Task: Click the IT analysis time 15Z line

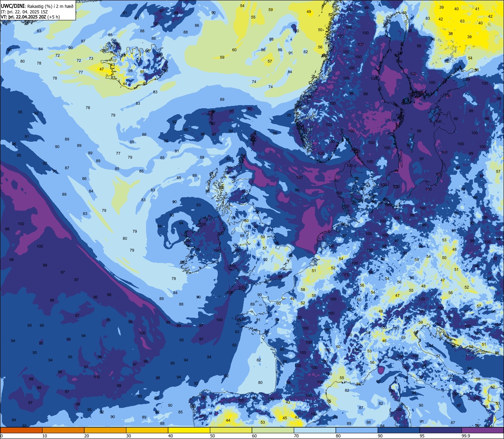Action: 24,12
